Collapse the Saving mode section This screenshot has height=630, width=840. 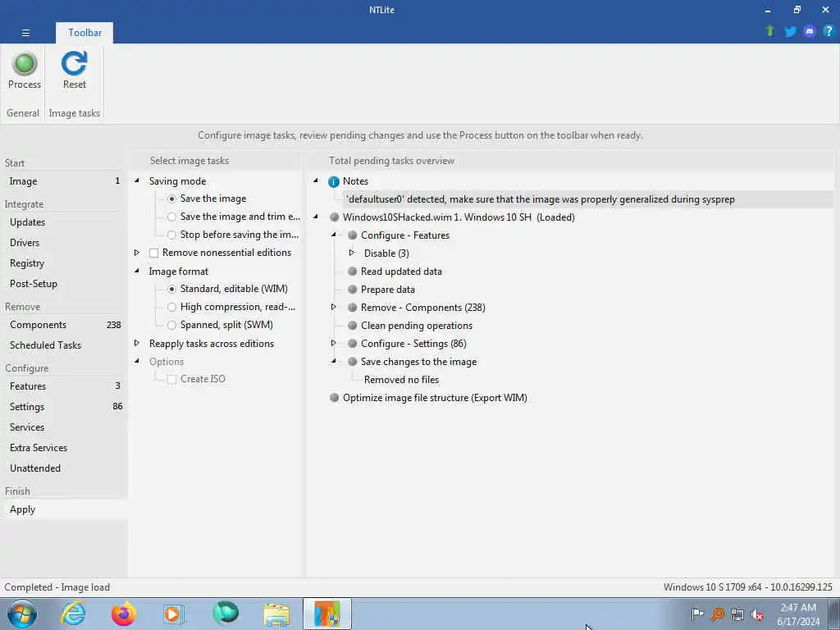pos(137,180)
